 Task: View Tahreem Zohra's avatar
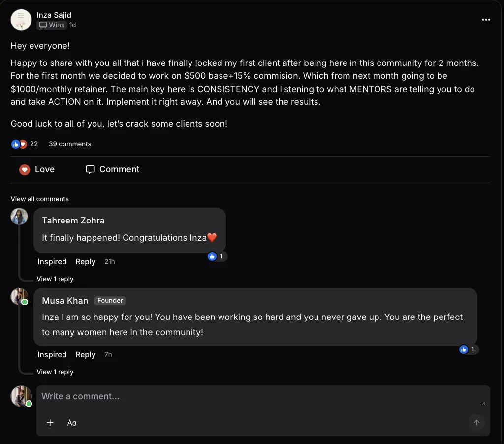[19, 216]
